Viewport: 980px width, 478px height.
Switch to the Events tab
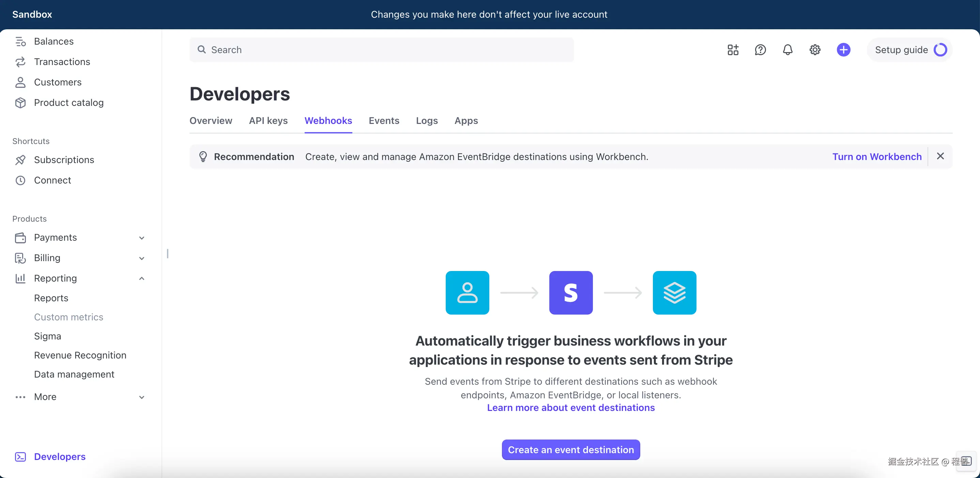[384, 121]
